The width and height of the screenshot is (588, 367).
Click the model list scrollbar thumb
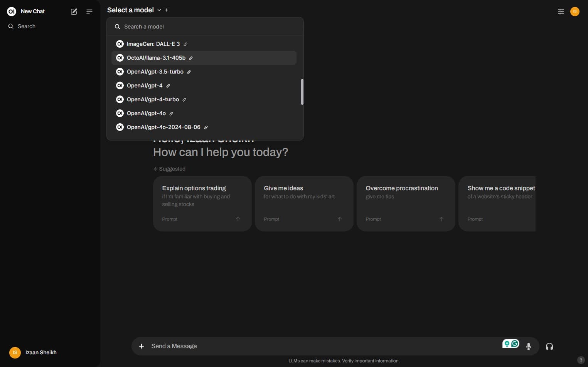[x=302, y=92]
